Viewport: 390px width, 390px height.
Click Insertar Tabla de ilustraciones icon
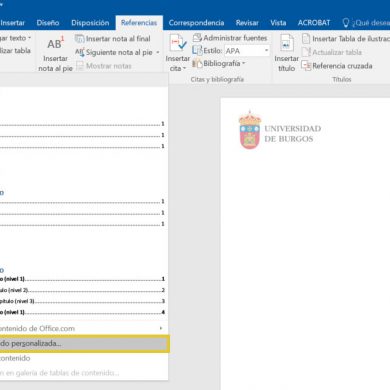pos(306,39)
